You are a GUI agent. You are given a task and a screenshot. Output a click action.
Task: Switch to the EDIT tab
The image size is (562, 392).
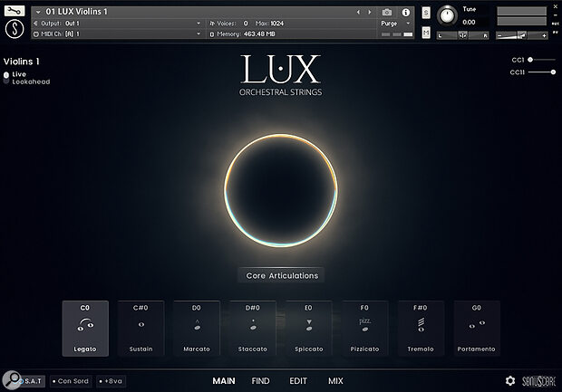(x=298, y=381)
